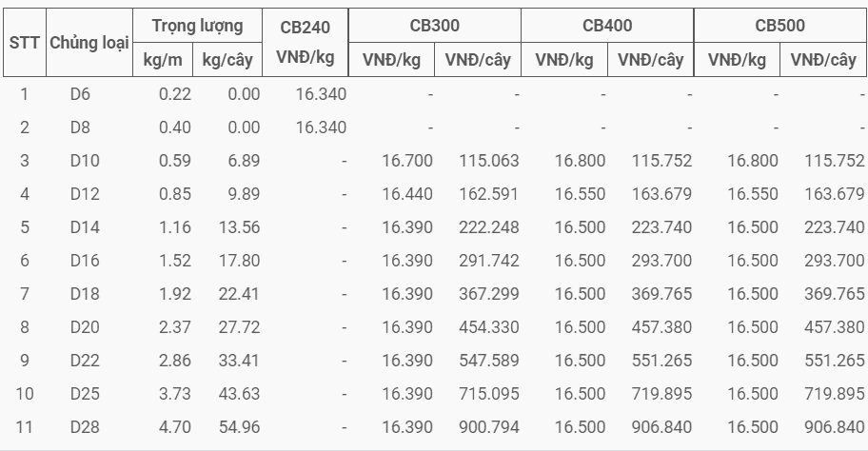This screenshot has width=868, height=451.
Task: Select the 3.73 kg/m value for D25
Action: 175,394
